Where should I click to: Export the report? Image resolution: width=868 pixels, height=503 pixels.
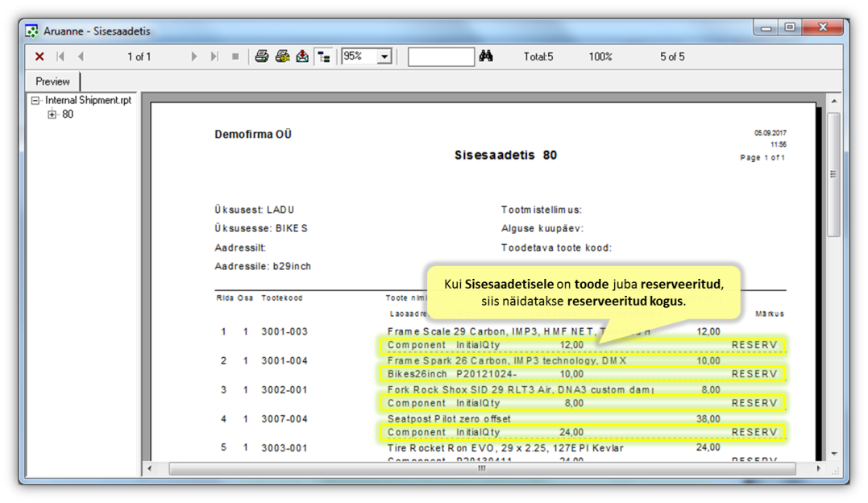[302, 56]
